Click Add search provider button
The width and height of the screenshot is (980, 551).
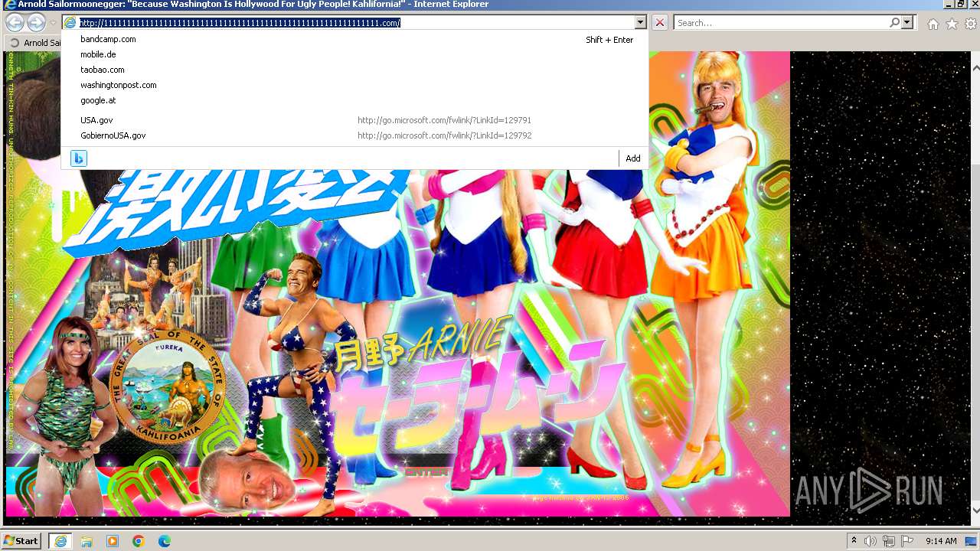pos(632,158)
